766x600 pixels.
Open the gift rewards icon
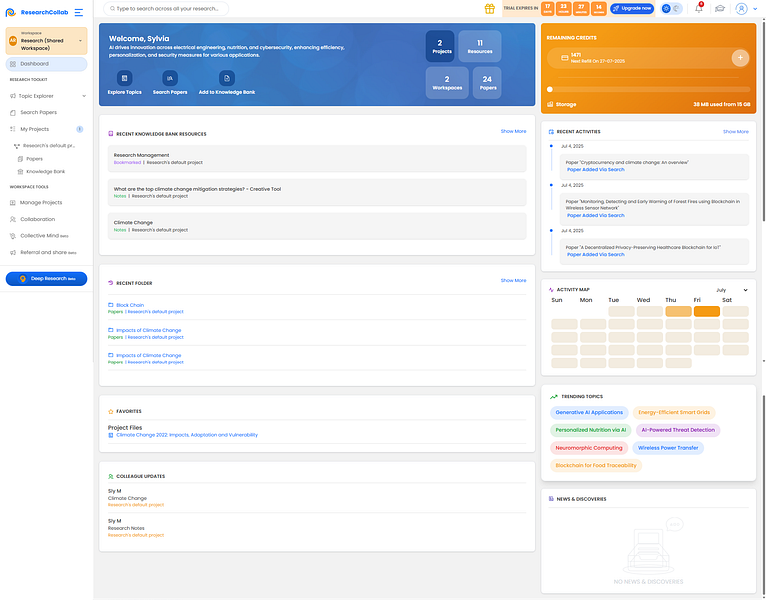[x=489, y=9]
